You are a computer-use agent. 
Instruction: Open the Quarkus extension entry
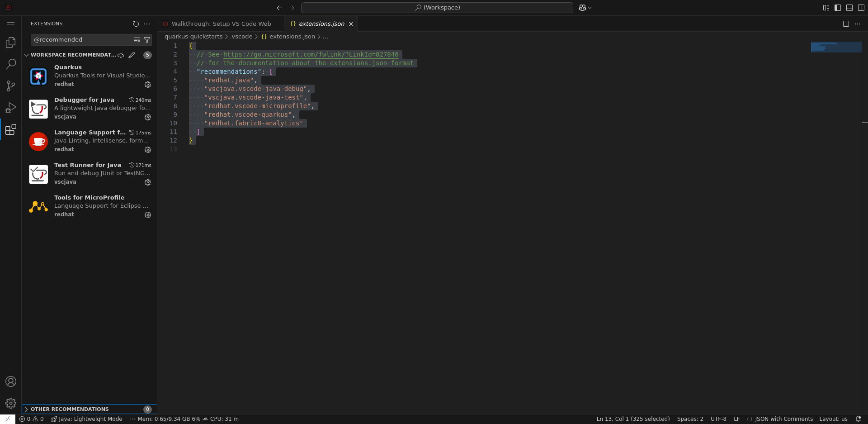(90, 76)
